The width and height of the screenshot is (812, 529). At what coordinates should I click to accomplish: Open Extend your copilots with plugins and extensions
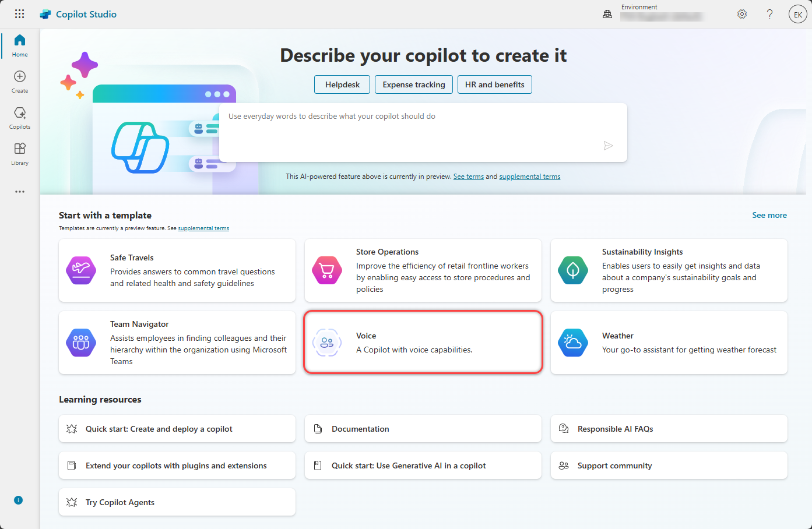point(177,465)
